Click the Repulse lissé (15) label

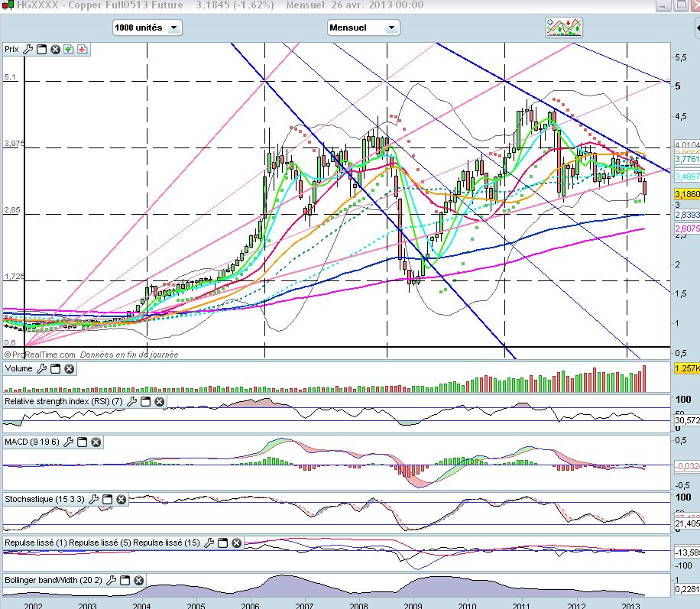pos(167,543)
